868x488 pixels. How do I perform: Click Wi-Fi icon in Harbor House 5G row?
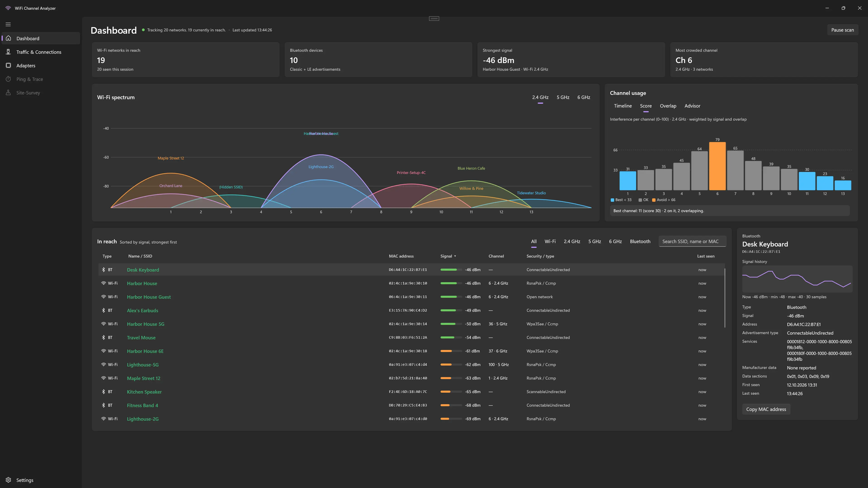pos(104,324)
